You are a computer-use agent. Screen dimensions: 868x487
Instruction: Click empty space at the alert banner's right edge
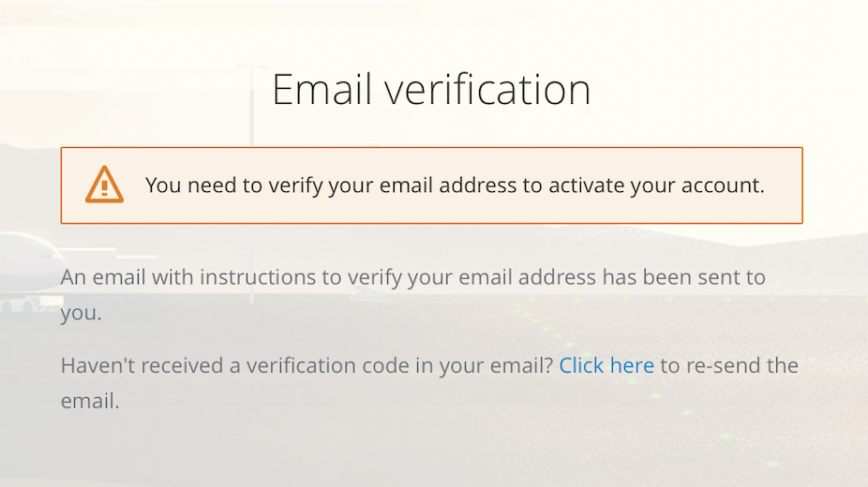pos(786,185)
